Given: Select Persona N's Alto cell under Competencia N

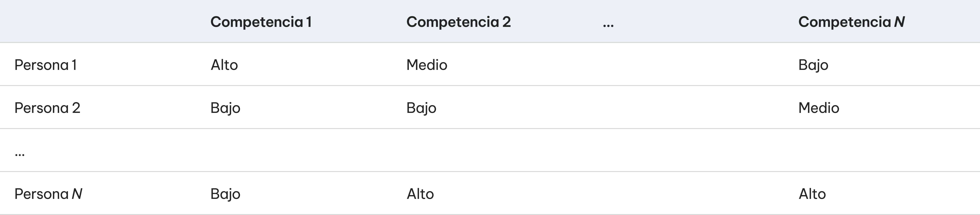Looking at the screenshot, I should 812,194.
